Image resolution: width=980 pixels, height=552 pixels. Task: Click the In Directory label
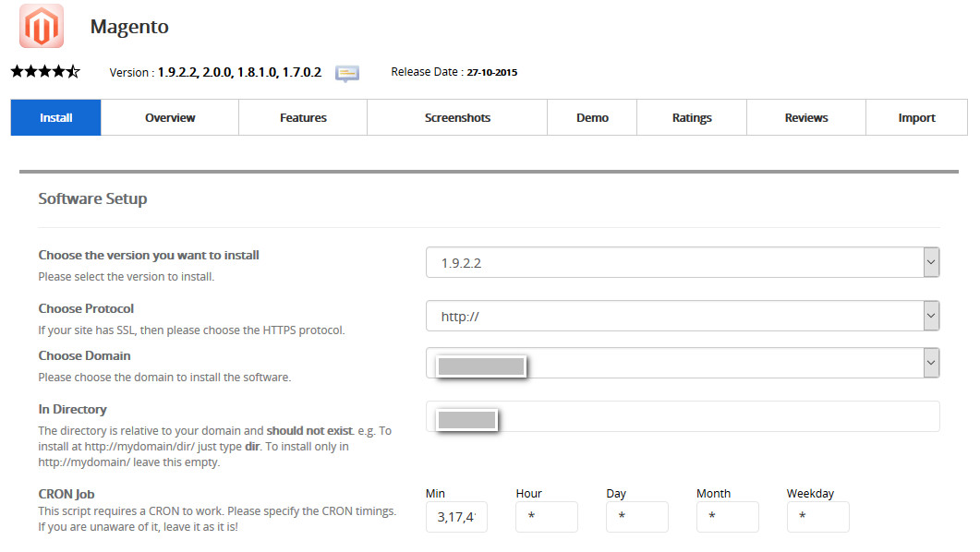pyautogui.click(x=72, y=409)
